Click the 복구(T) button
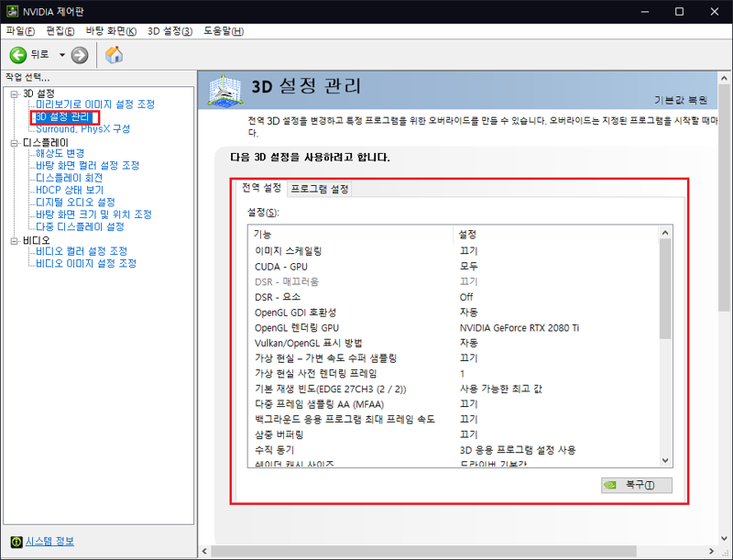 point(637,485)
